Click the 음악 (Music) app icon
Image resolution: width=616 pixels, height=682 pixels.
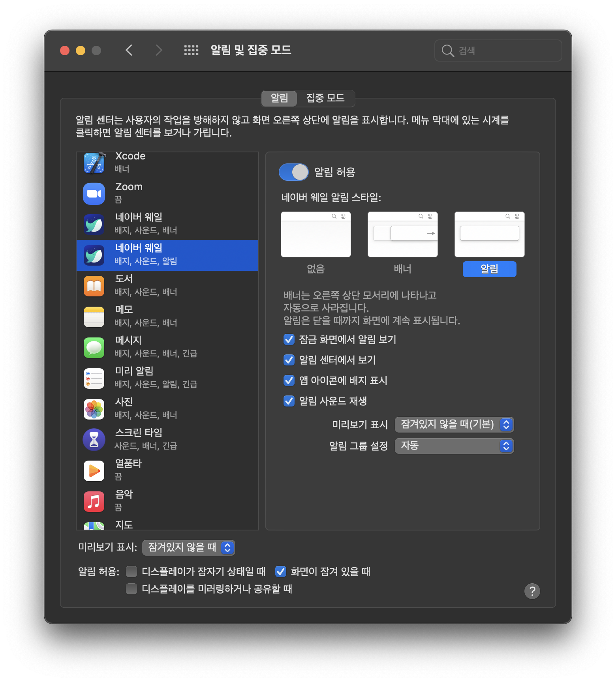[94, 502]
